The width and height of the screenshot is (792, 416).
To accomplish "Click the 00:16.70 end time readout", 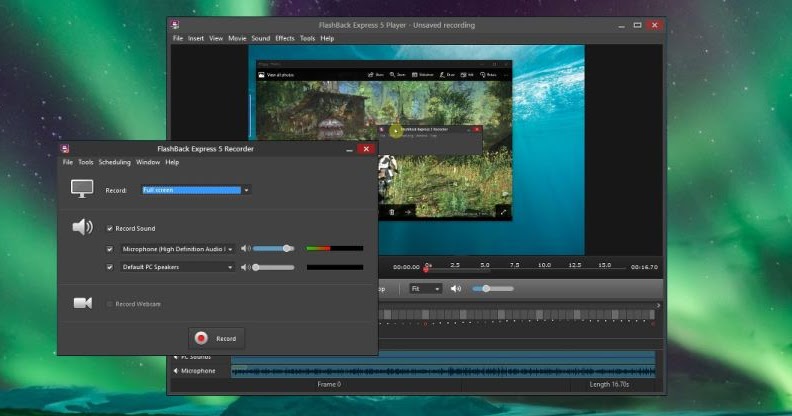I will coord(644,267).
